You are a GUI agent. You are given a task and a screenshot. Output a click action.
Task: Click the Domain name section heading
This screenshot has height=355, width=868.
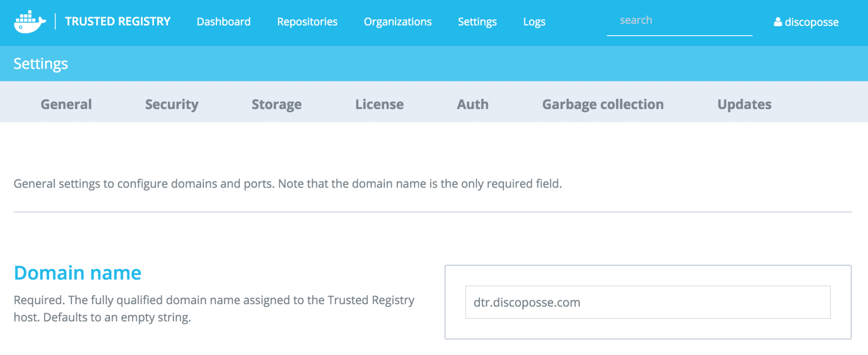(78, 273)
